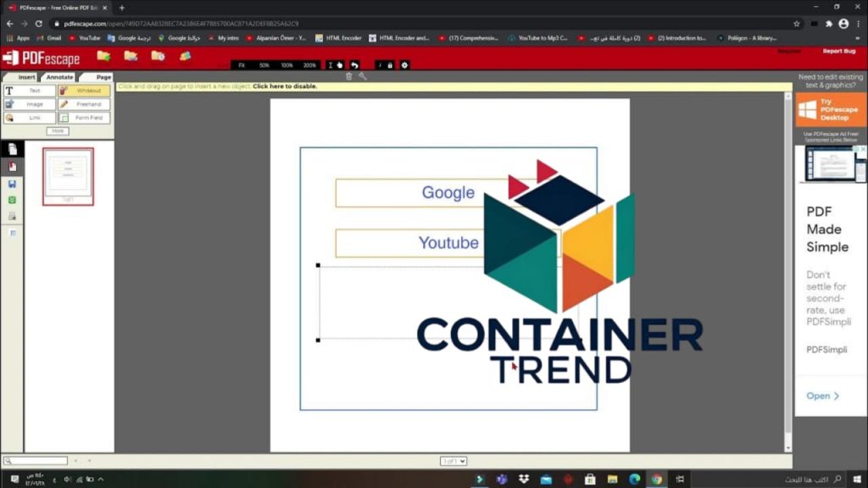Click Open link in PDFSimpli ad
868x488 pixels.
pos(822,396)
